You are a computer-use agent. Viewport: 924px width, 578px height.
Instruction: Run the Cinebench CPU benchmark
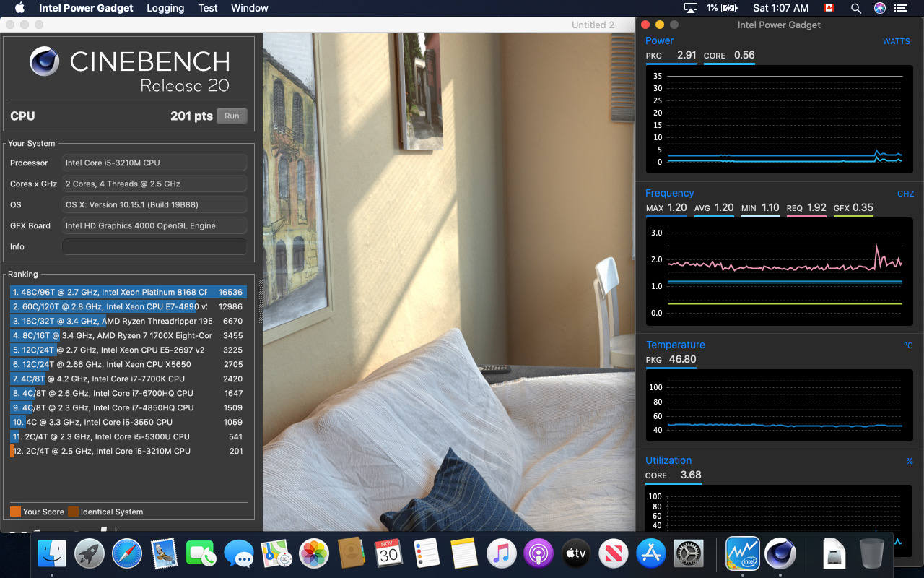click(x=232, y=116)
